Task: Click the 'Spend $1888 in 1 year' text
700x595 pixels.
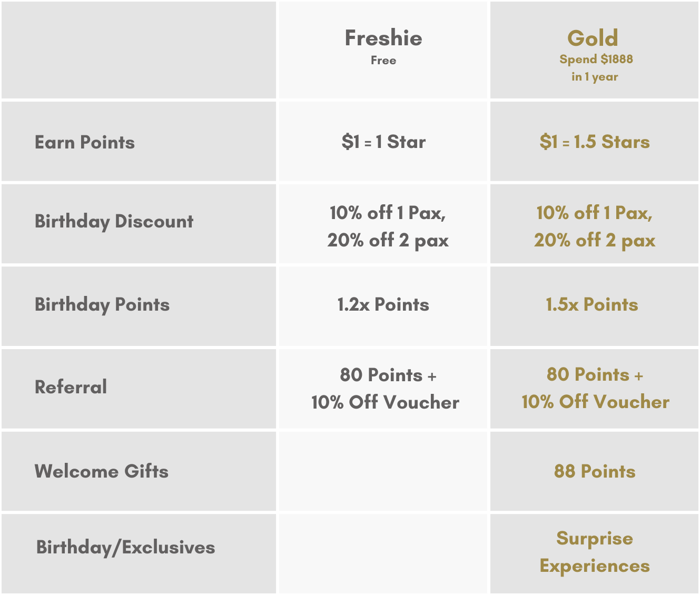Action: pos(596,68)
